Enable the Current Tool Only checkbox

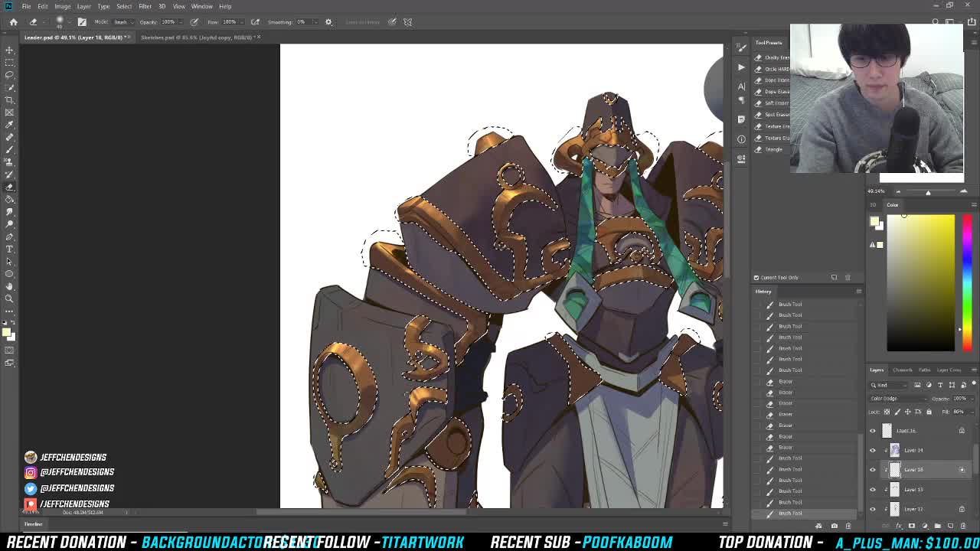point(756,277)
